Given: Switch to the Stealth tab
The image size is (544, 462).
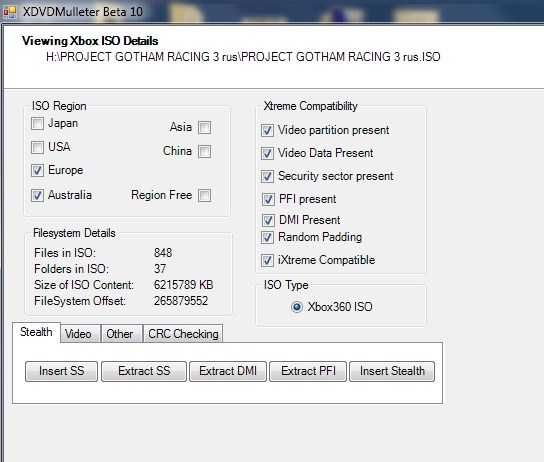Looking at the screenshot, I should click(x=36, y=332).
